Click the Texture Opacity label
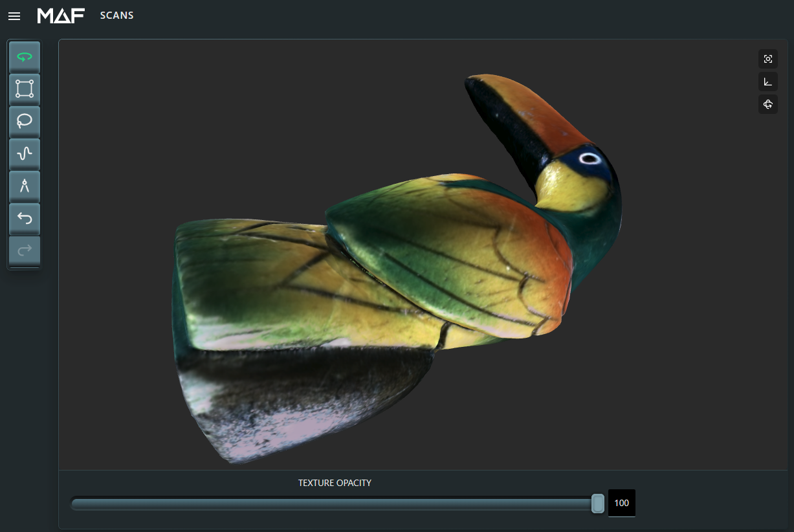794x532 pixels. (334, 482)
